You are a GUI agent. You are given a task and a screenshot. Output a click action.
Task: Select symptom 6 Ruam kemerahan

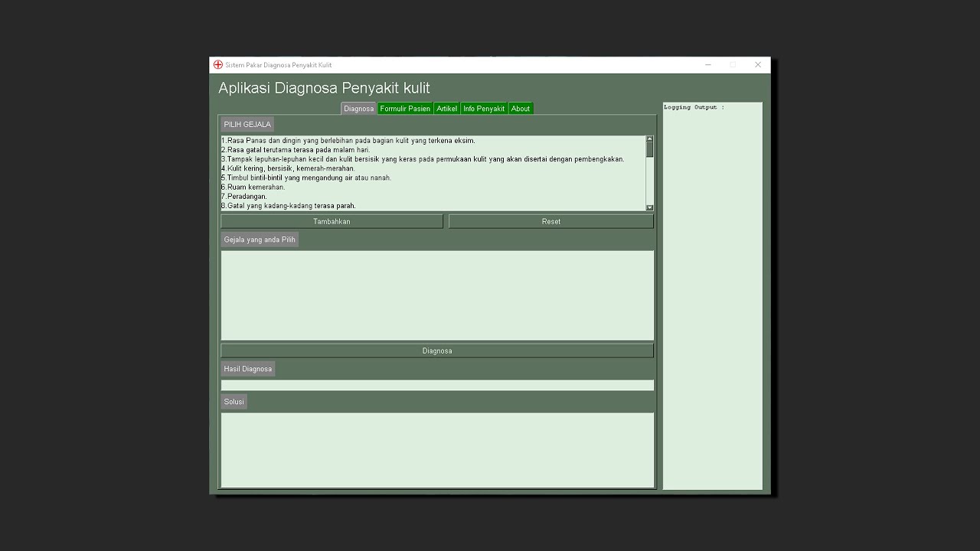point(433,187)
